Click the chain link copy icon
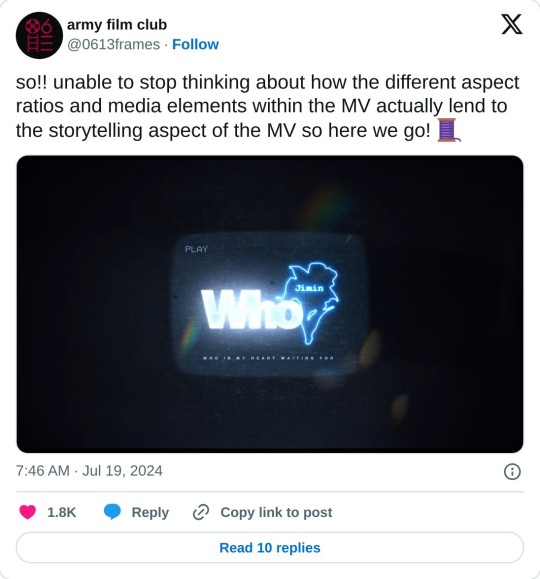The height and width of the screenshot is (579, 540). pyautogui.click(x=201, y=512)
